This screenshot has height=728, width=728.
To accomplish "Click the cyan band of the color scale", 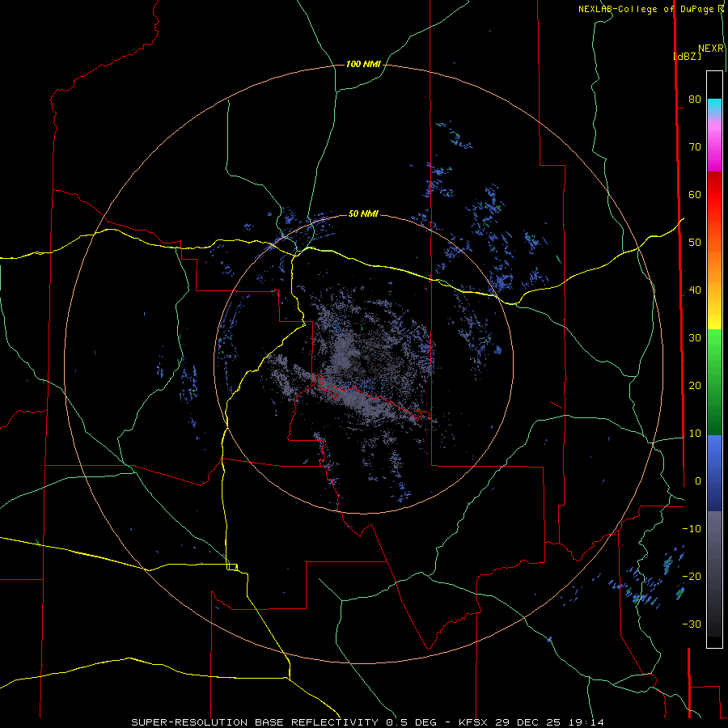I will click(714, 106).
